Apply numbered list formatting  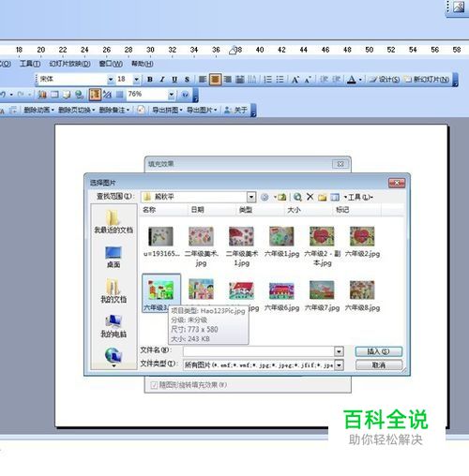(x=267, y=80)
